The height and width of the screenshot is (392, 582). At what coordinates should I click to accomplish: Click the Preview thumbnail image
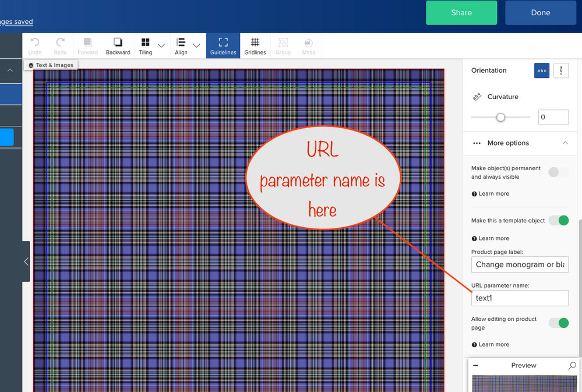coord(524,383)
